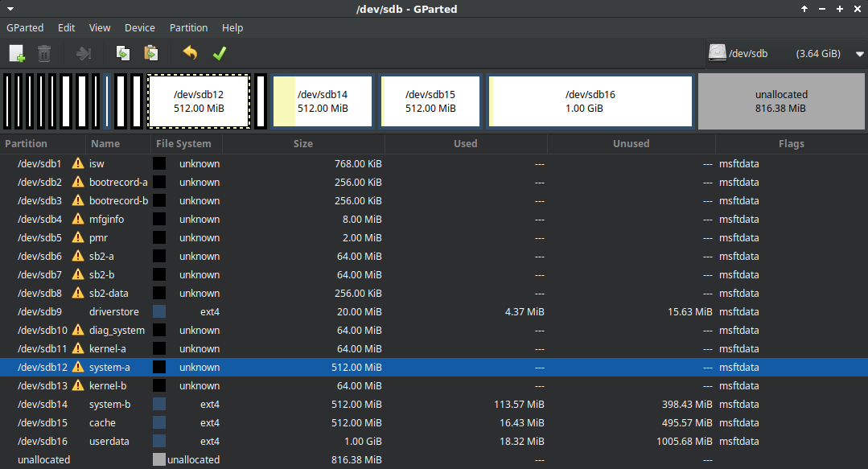Screen dimensions: 868x469
Task: Click the ext4 color swatch for driverstore
Action: [158, 311]
